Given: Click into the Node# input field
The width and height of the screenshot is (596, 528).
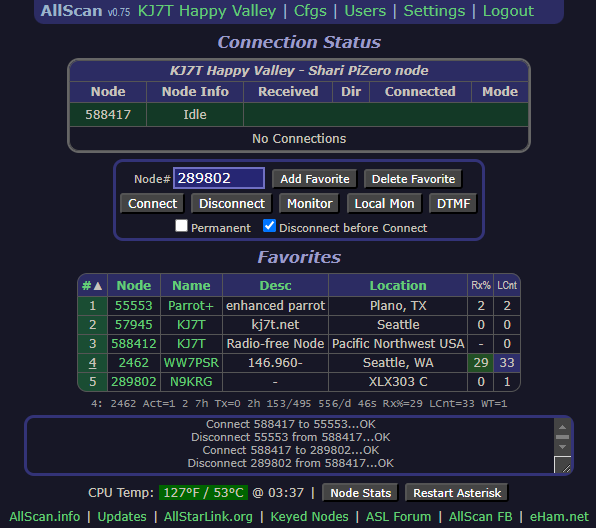Looking at the screenshot, I should [219, 178].
